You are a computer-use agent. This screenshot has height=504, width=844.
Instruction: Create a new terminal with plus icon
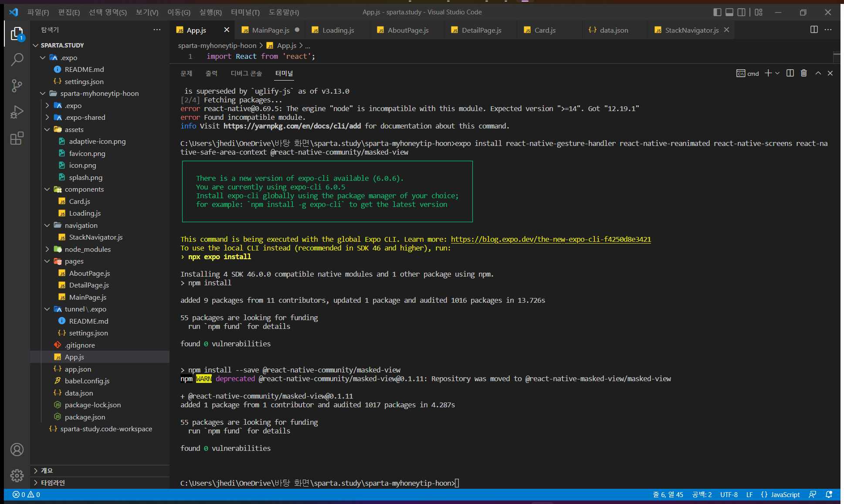[768, 73]
